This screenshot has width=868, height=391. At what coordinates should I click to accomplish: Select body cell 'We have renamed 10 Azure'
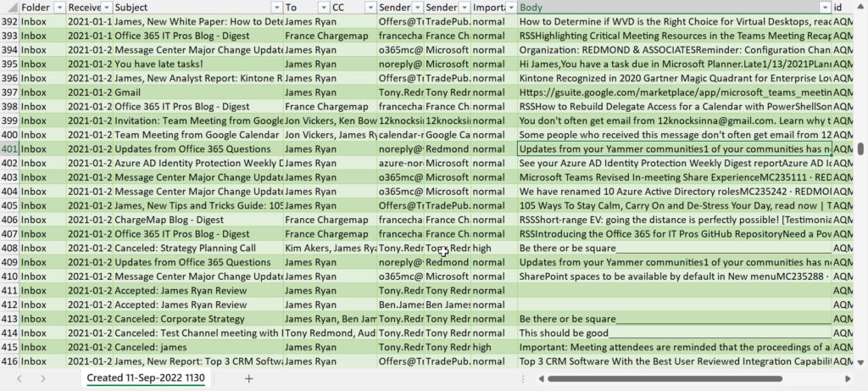(675, 191)
